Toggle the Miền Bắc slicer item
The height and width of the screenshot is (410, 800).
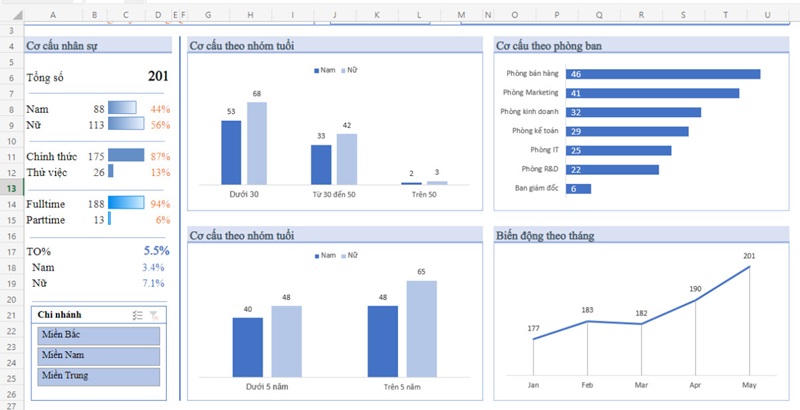98,336
